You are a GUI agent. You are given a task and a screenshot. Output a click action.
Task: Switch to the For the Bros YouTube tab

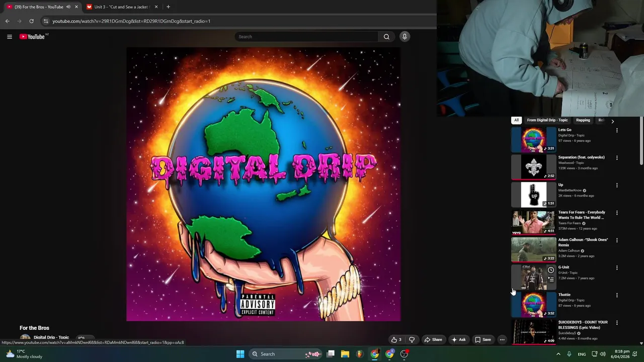click(43, 7)
